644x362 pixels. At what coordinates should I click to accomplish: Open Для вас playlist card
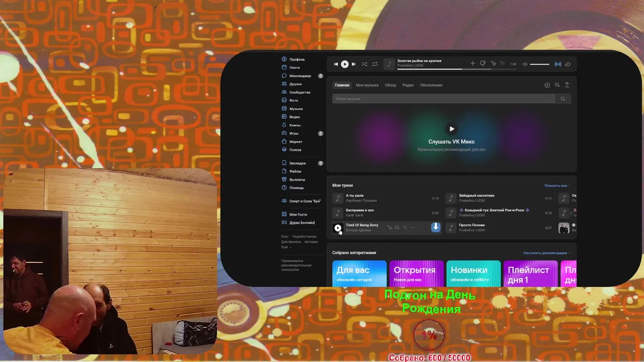point(359,274)
